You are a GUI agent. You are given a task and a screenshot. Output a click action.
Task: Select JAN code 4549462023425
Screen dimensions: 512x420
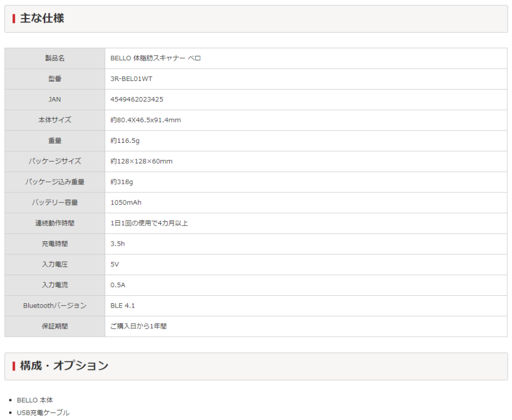(x=137, y=100)
